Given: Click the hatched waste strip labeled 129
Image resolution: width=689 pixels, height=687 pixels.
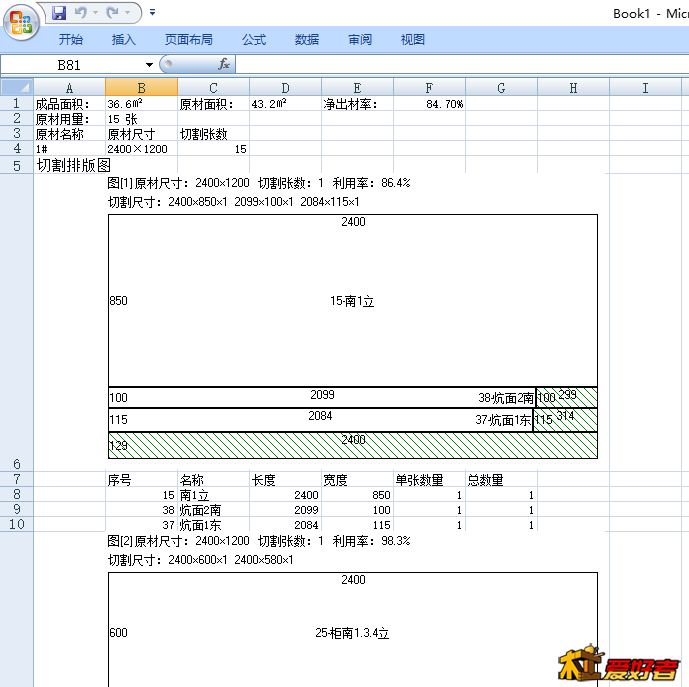Looking at the screenshot, I should pos(353,445).
